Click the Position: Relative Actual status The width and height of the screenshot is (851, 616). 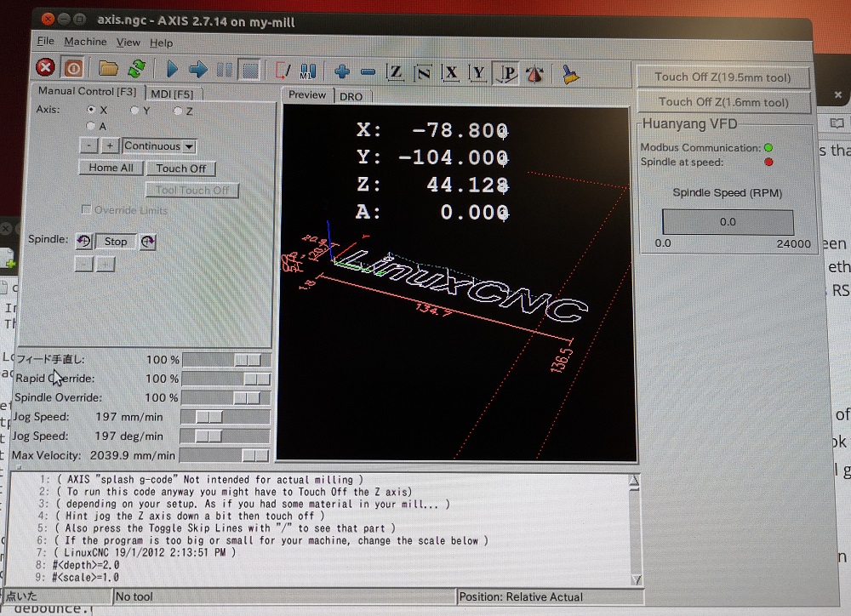[x=551, y=596]
